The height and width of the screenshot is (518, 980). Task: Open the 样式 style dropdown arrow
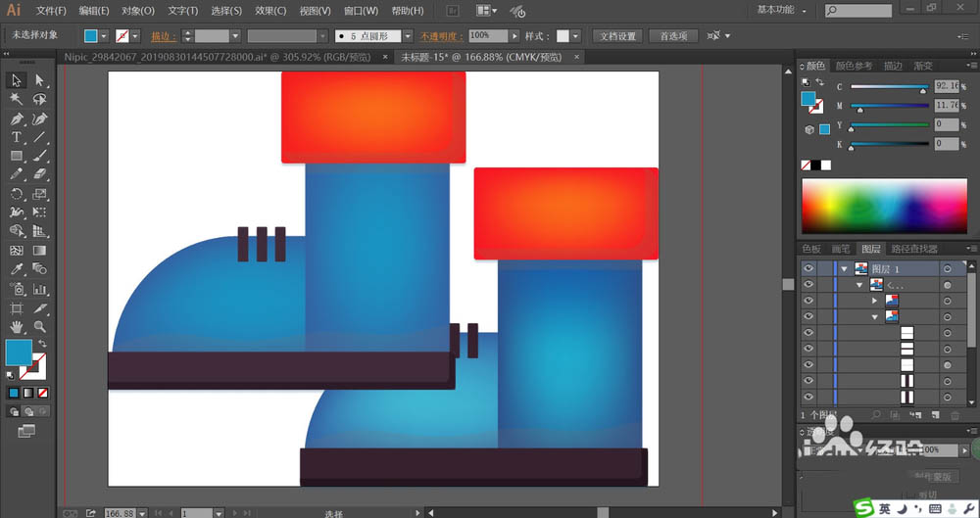pyautogui.click(x=575, y=36)
